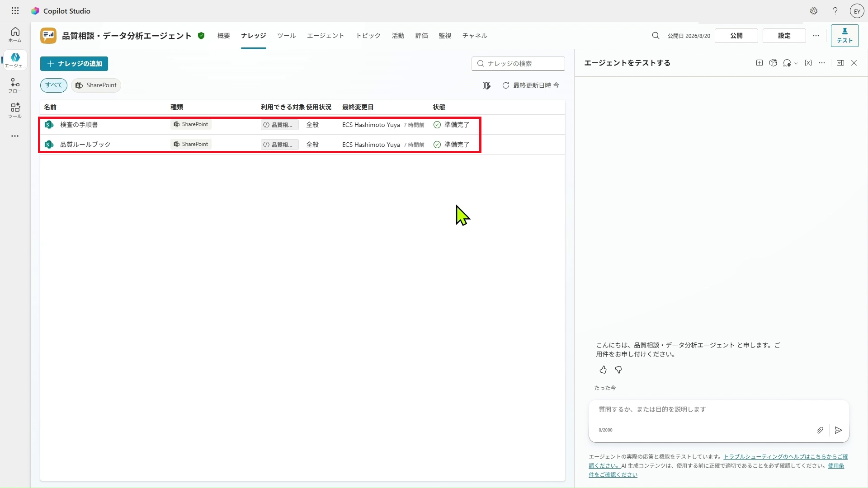Click 準備完了 status in 品質ルールブック row
The width and height of the screenshot is (868, 488).
click(x=451, y=145)
